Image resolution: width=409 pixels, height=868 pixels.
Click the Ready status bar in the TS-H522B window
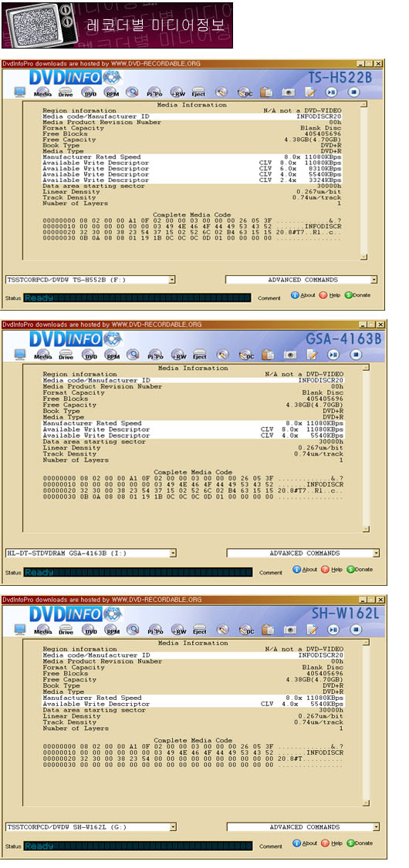(x=137, y=298)
